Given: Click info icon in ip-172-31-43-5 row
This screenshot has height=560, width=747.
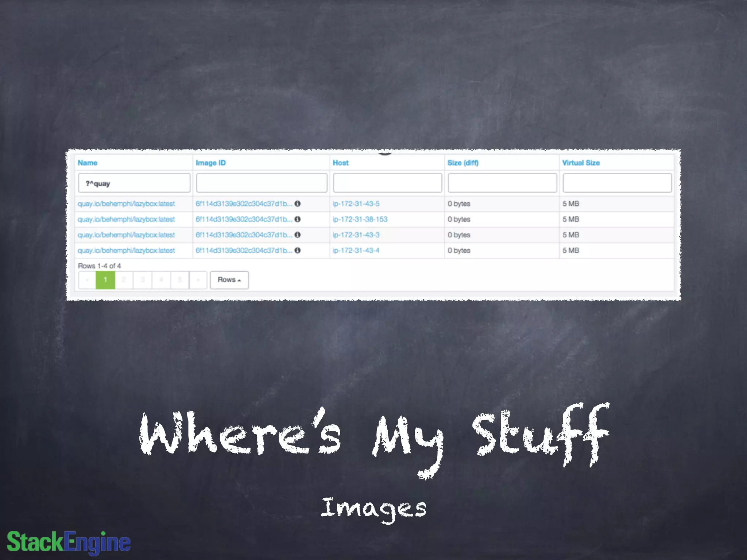Looking at the screenshot, I should (x=298, y=203).
